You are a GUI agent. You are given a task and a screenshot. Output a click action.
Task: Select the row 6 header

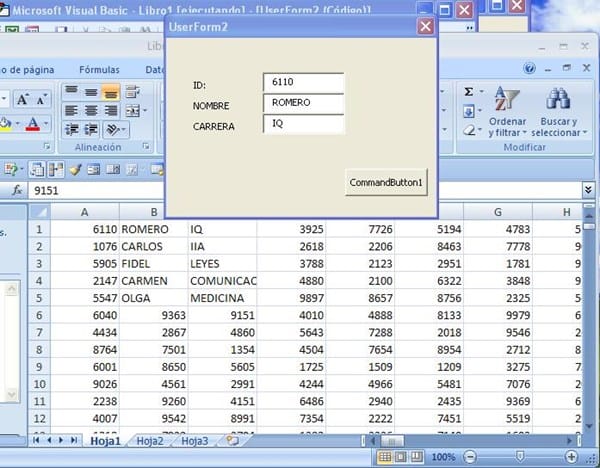click(39, 315)
